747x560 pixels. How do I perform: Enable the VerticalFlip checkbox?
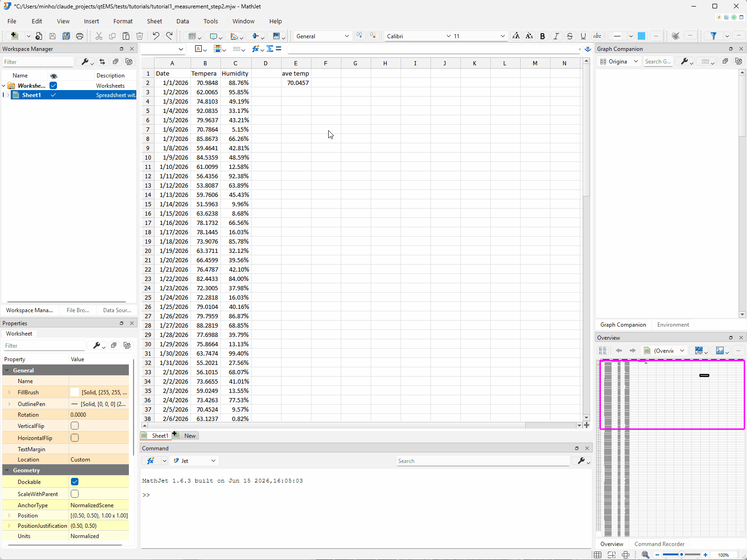tap(75, 426)
